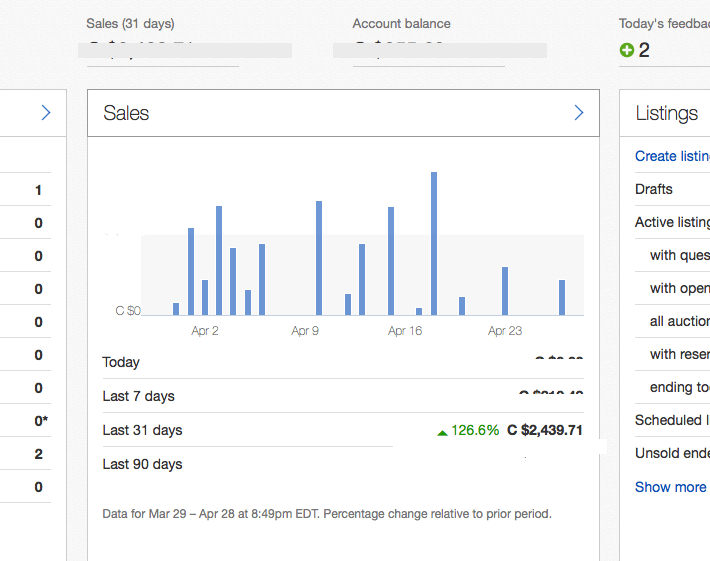Image resolution: width=710 pixels, height=561 pixels.
Task: Select the Last 7 days sales row
Action: point(343,396)
